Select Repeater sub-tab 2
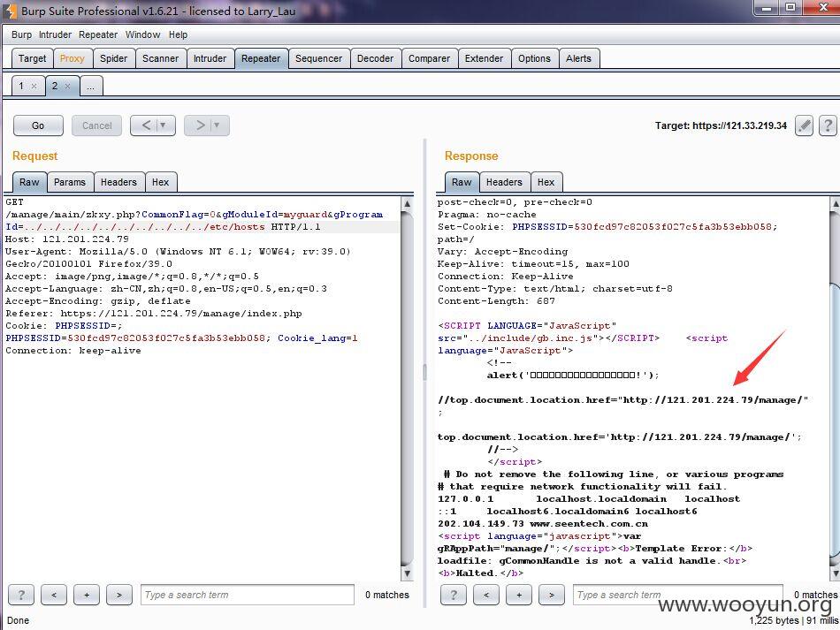840x630 pixels. pos(55,87)
